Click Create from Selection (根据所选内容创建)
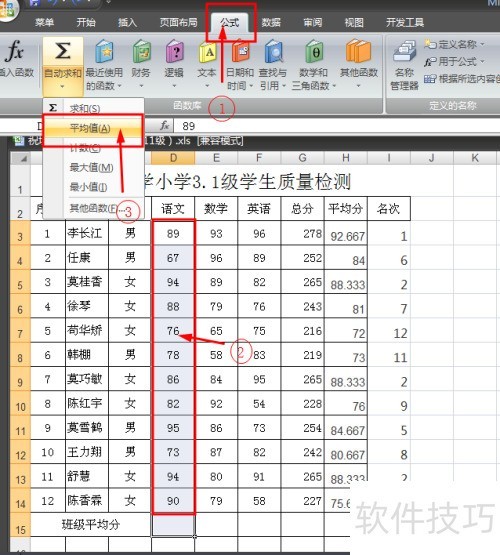The height and width of the screenshot is (555, 500). click(x=462, y=79)
